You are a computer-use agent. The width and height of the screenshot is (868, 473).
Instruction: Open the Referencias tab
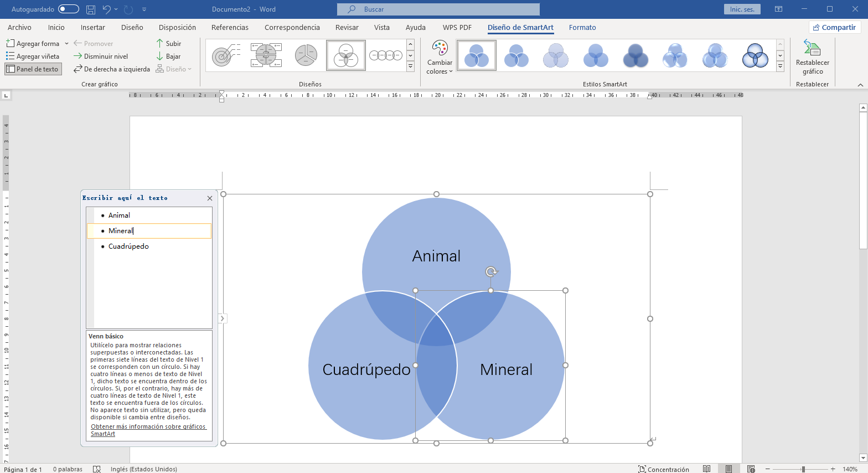(x=230, y=27)
